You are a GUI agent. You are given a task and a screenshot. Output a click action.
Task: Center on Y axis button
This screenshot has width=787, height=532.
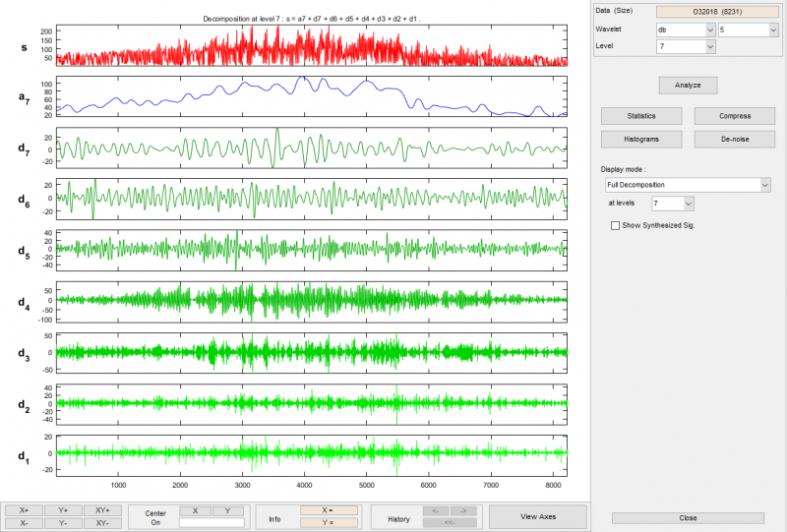(x=228, y=510)
